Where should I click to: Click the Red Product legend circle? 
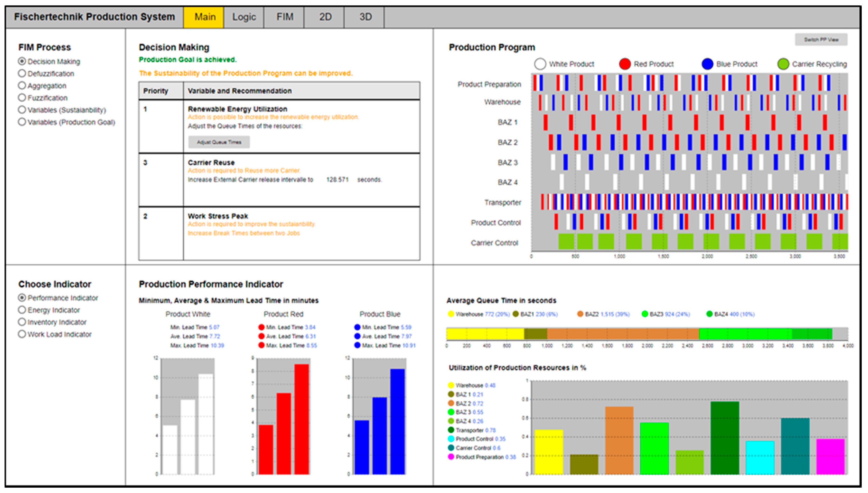[x=625, y=64]
